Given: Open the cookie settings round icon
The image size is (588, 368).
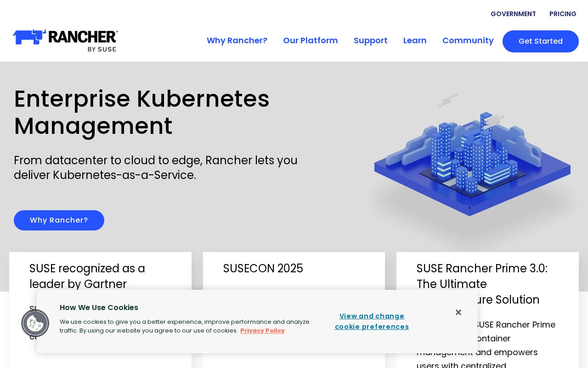Looking at the screenshot, I should click(x=35, y=323).
